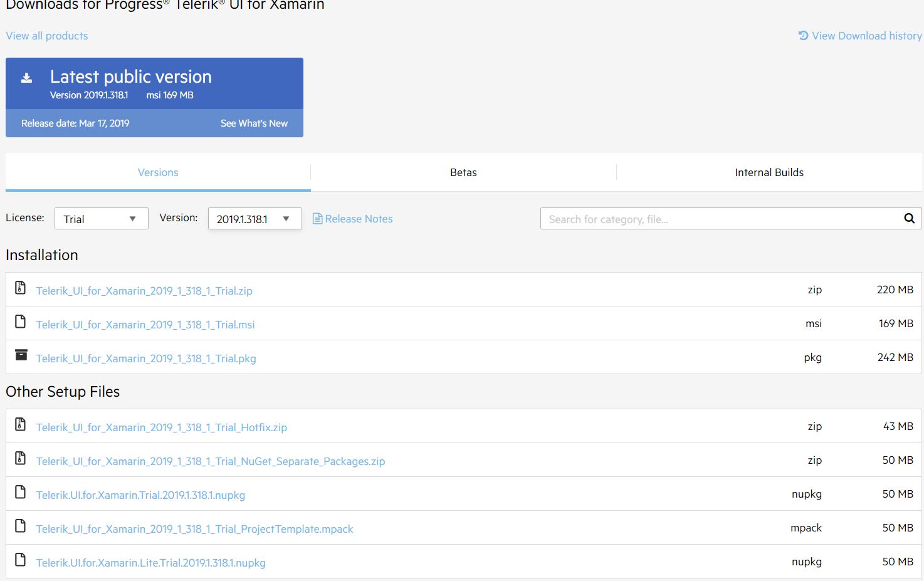Click the zip icon for Trial_Hotfix.zip
This screenshot has height=581, width=924.
coord(21,424)
